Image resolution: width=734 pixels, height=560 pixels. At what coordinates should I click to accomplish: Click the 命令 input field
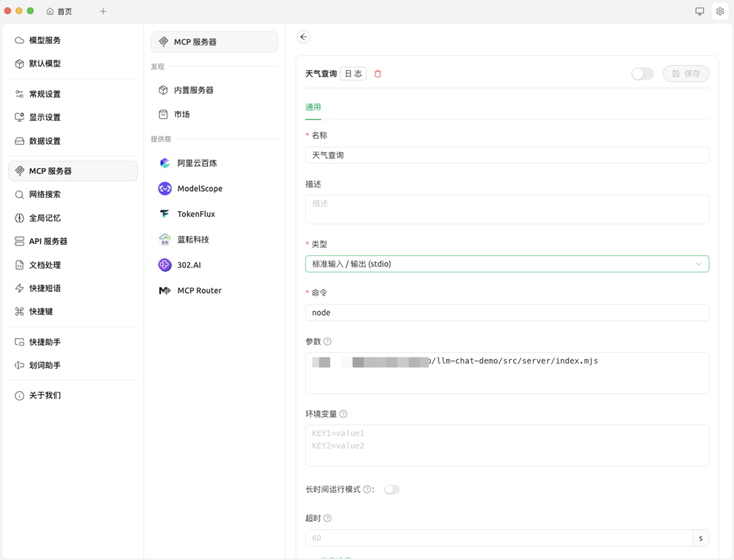(x=506, y=313)
